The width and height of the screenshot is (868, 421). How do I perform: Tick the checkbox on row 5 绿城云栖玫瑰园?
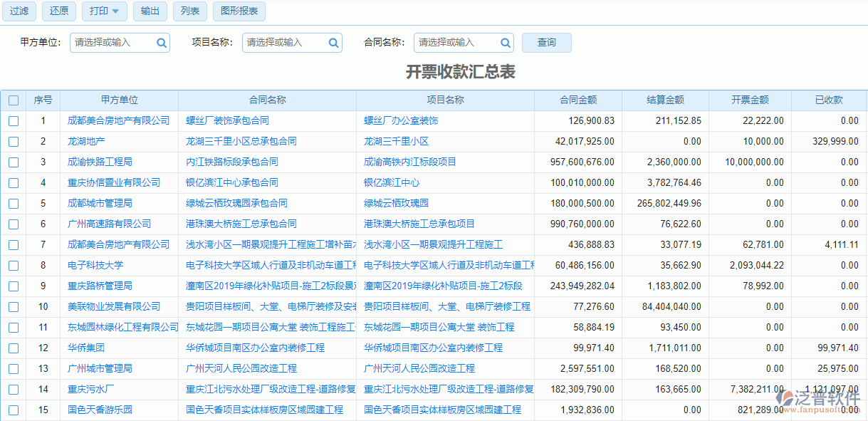(14, 203)
